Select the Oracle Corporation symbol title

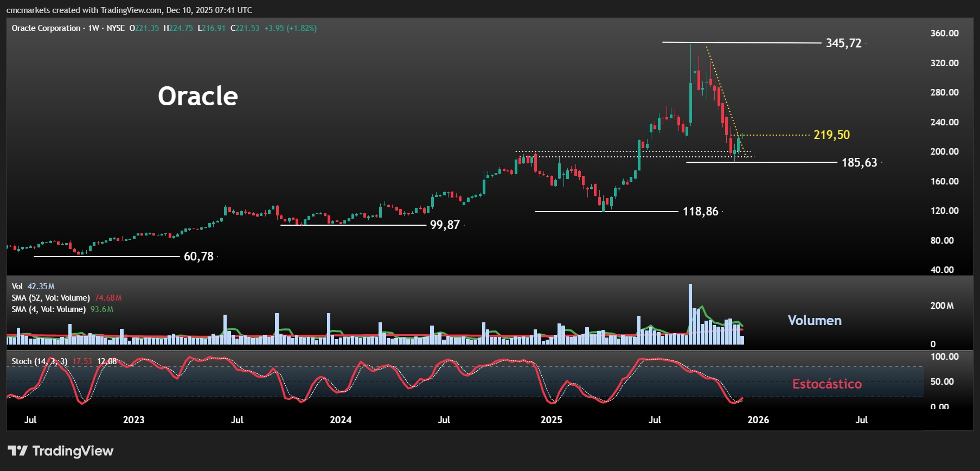(46, 28)
